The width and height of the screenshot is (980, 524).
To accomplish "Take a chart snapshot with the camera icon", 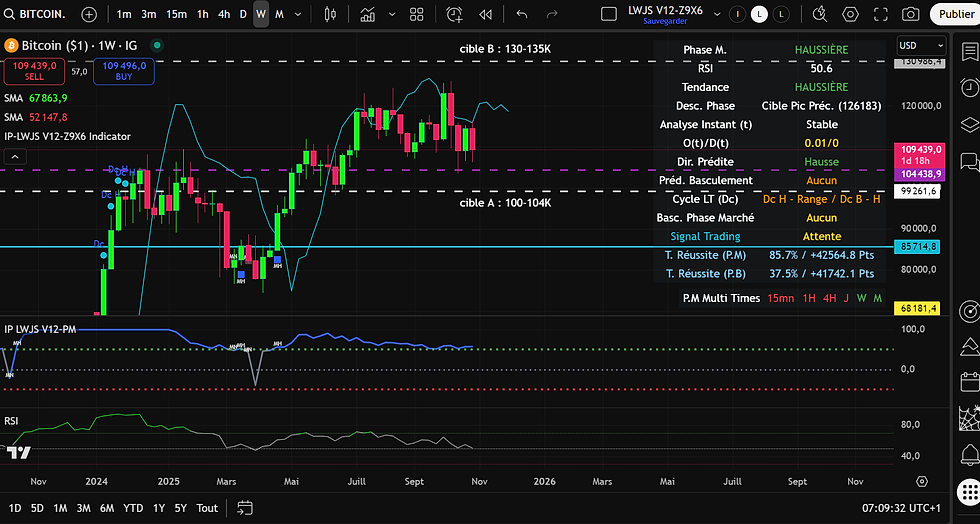I will [911, 14].
